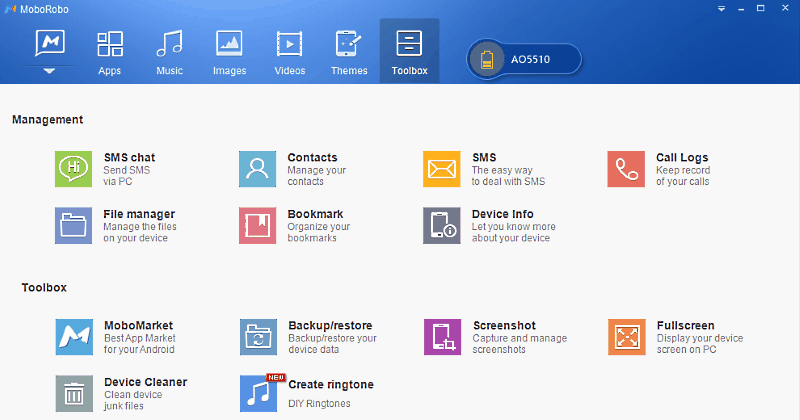This screenshot has height=420, width=800.
Task: Click 'Let you know more about your device'
Action: (x=513, y=232)
